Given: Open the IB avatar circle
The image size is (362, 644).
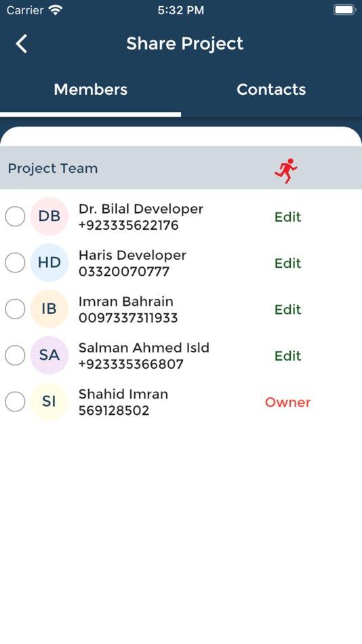Looking at the screenshot, I should tap(49, 309).
